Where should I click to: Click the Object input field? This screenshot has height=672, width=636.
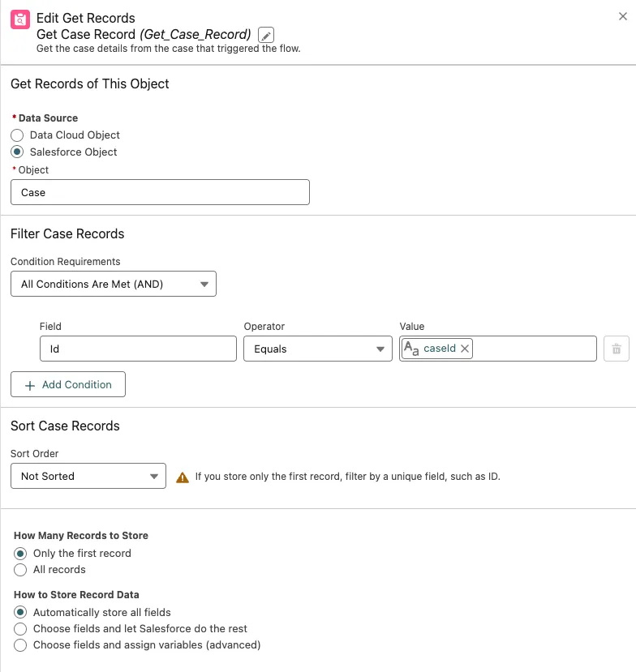[x=160, y=193]
